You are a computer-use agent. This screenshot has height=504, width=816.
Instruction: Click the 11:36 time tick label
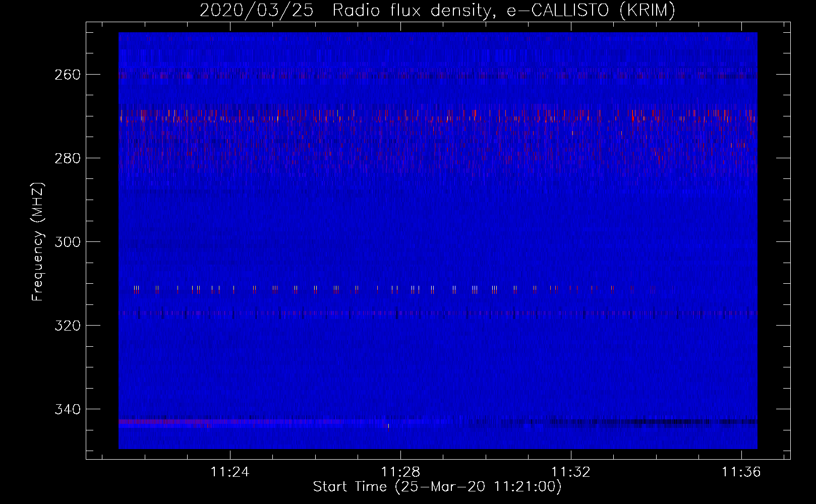pos(741,472)
